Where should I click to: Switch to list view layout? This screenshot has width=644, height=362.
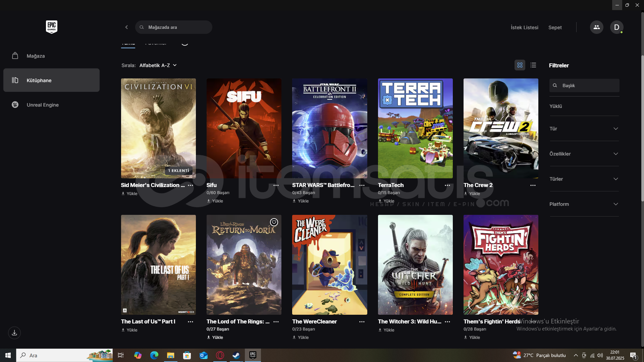click(533, 65)
